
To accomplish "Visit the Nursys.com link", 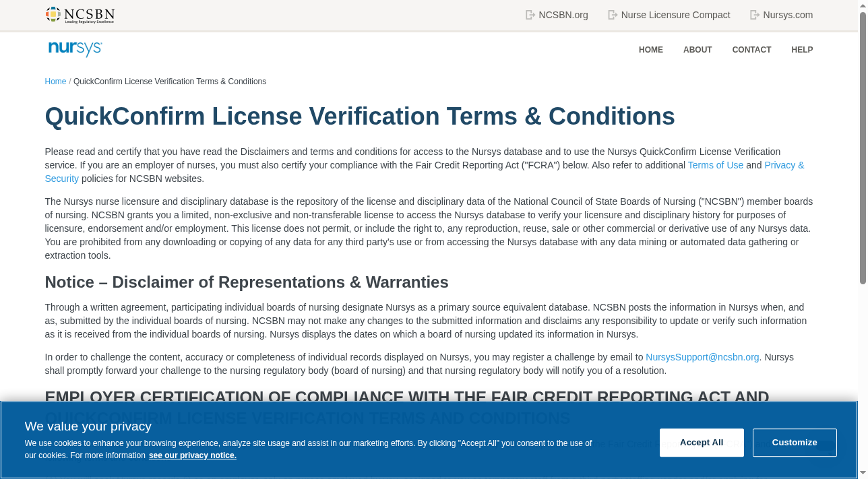I will pos(788,15).
